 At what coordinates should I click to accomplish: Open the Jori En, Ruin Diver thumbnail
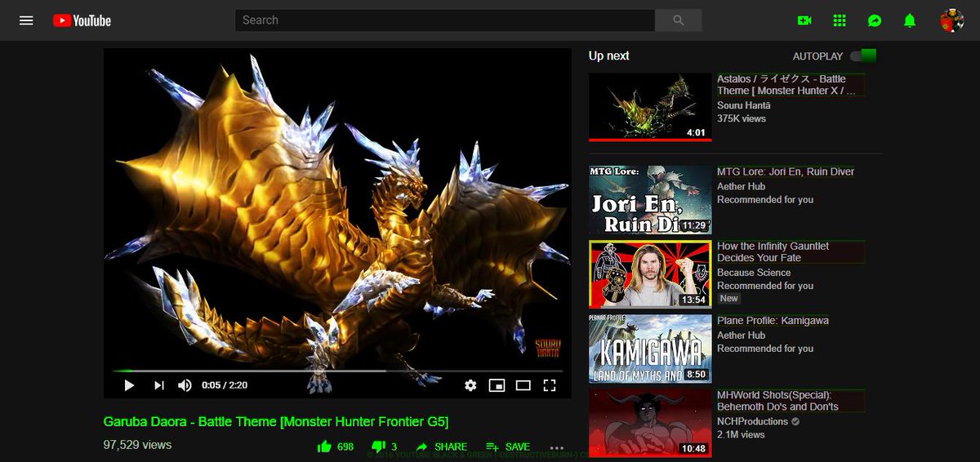point(650,200)
